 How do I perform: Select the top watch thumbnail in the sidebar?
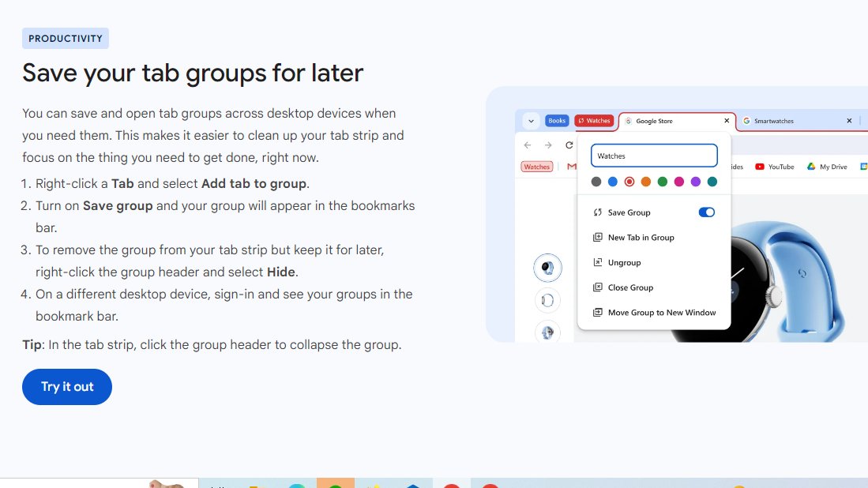pyautogui.click(x=547, y=268)
